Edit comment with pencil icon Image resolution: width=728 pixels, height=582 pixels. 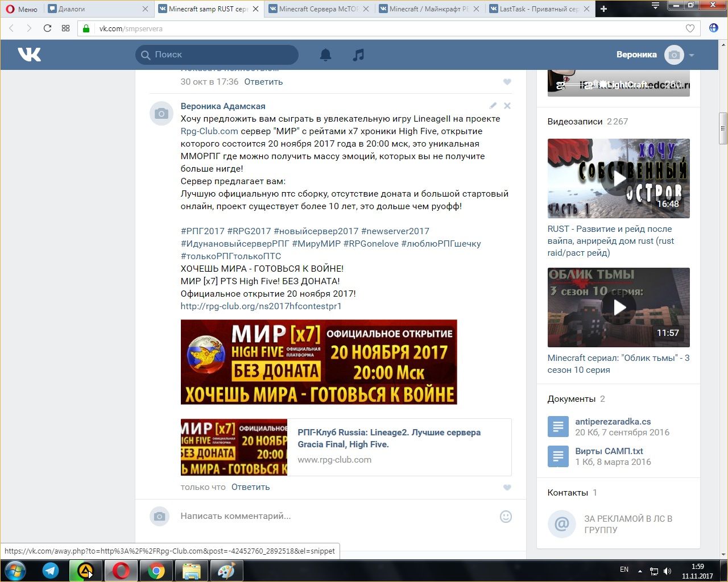point(493,106)
